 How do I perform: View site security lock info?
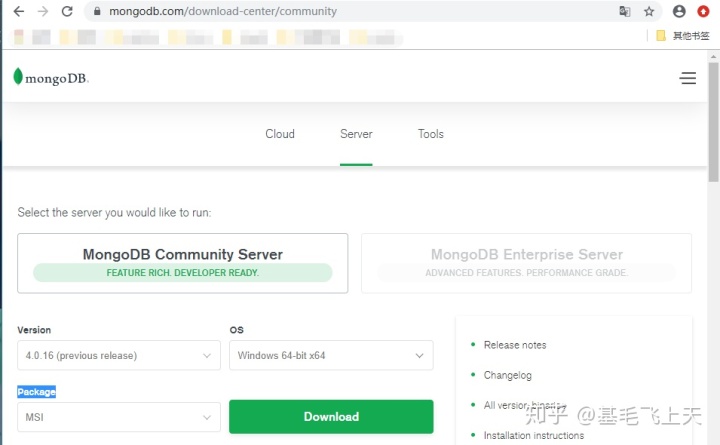click(97, 11)
